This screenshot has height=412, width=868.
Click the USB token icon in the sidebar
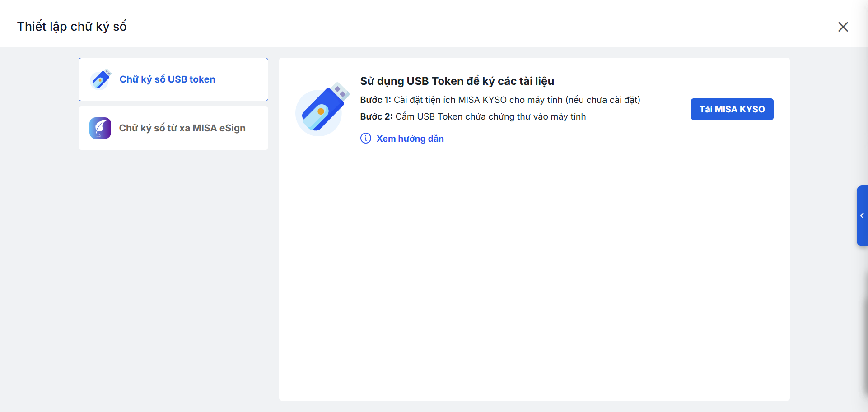tap(101, 79)
